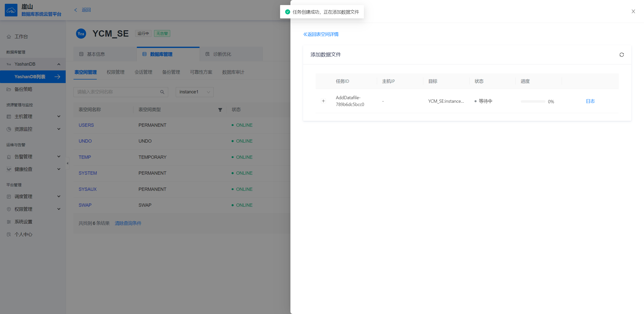Click 返回表空间详情 link
The image size is (644, 314).
click(321, 34)
